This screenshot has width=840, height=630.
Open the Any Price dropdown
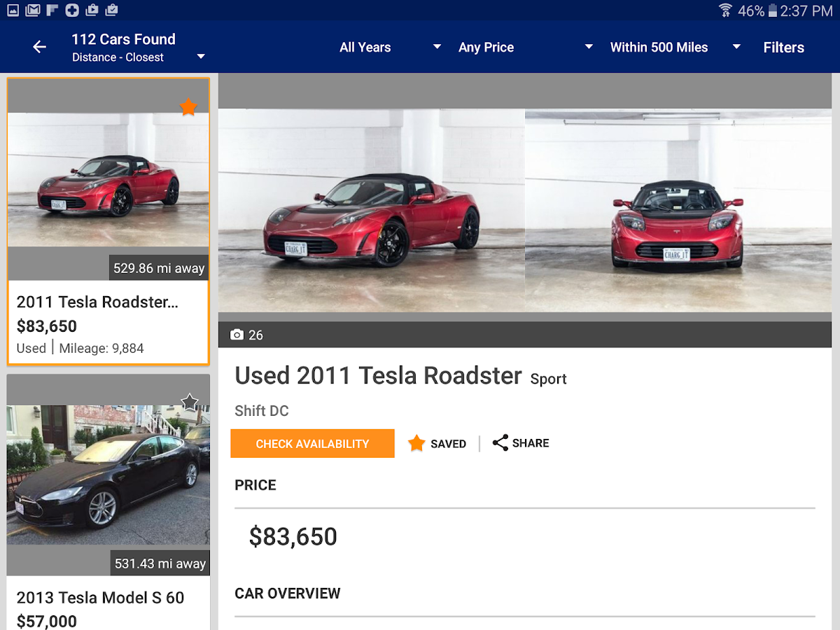click(x=526, y=47)
